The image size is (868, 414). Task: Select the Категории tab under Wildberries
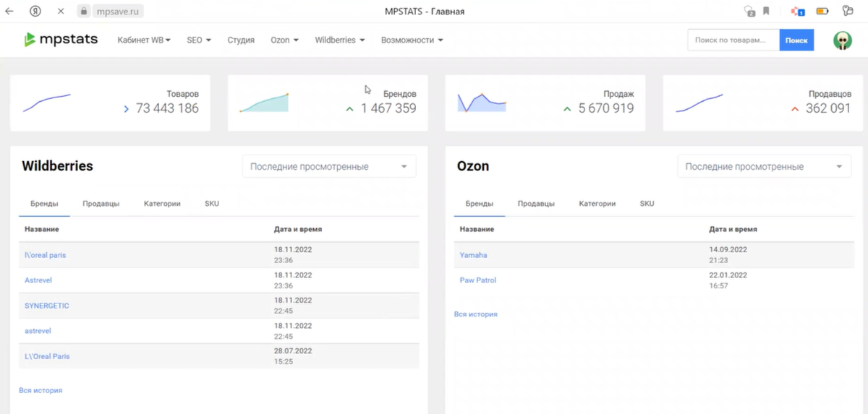pyautogui.click(x=162, y=204)
